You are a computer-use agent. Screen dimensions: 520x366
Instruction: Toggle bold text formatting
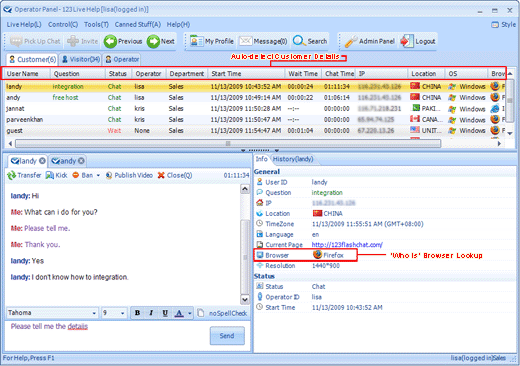pyautogui.click(x=137, y=313)
